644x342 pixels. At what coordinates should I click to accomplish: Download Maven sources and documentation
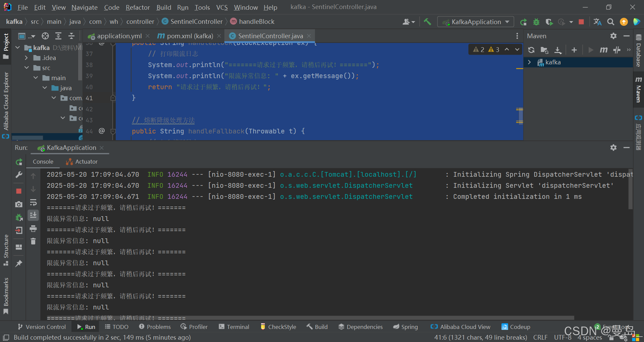click(x=558, y=50)
